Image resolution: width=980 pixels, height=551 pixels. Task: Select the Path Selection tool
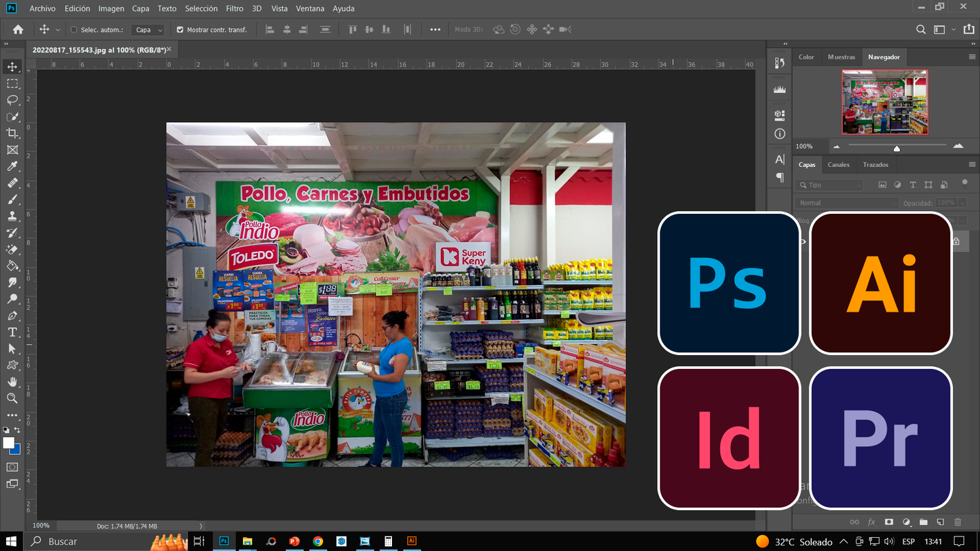coord(12,348)
